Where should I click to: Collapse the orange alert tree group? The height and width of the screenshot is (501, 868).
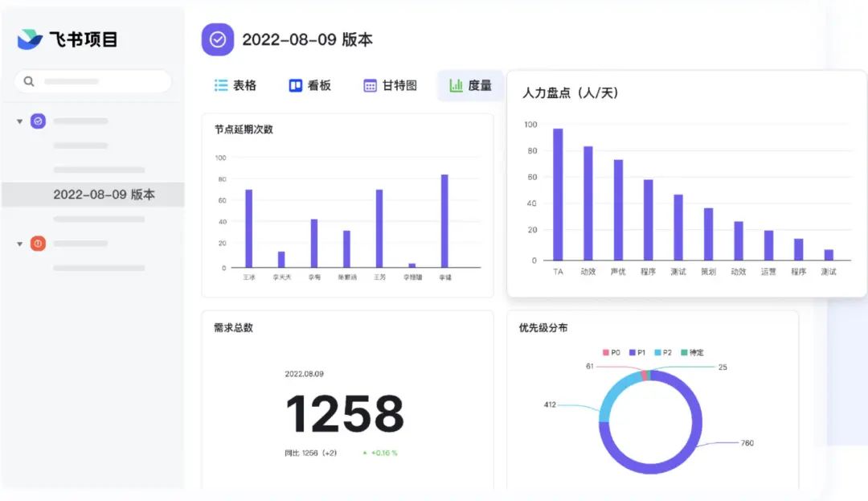(x=19, y=244)
